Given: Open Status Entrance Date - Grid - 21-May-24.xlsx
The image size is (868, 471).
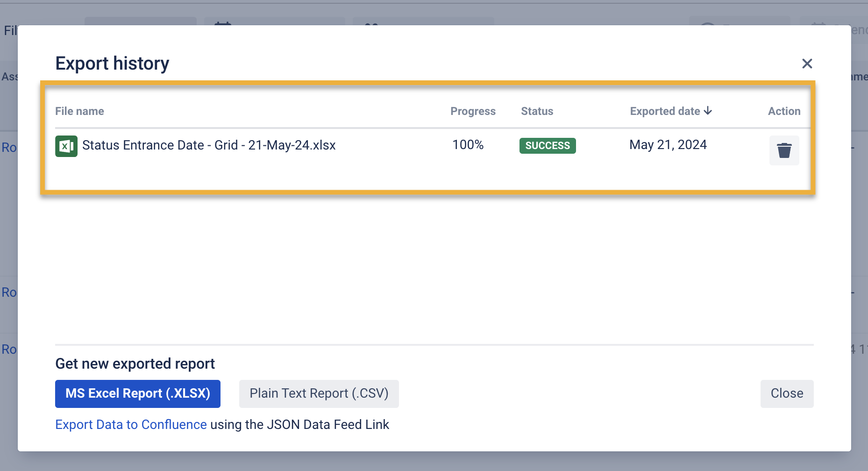Looking at the screenshot, I should pyautogui.click(x=209, y=145).
